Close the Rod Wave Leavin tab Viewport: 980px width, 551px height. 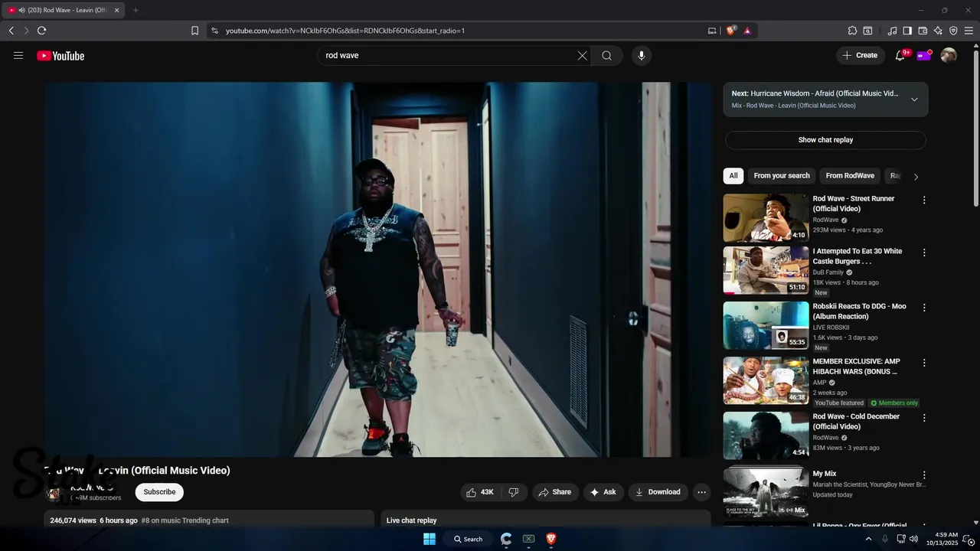click(117, 10)
